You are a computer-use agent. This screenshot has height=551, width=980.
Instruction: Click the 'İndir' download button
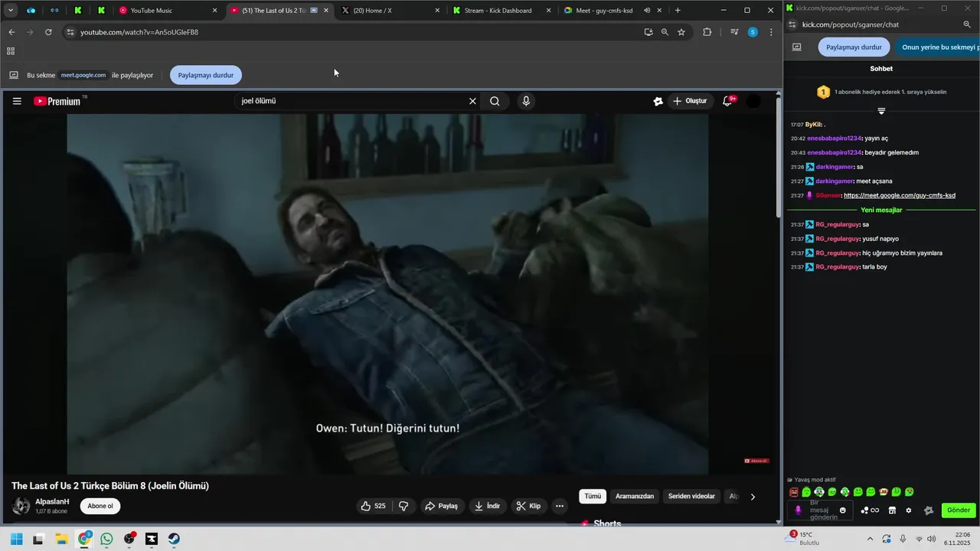(x=488, y=506)
